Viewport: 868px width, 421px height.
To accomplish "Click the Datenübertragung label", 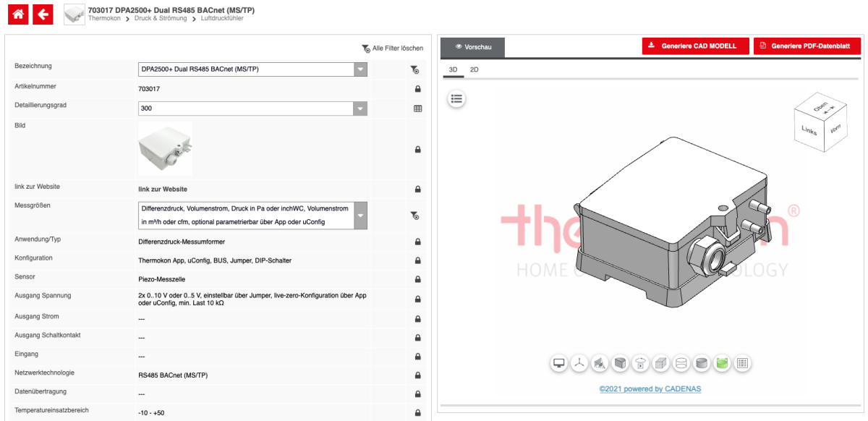I will coord(41,391).
